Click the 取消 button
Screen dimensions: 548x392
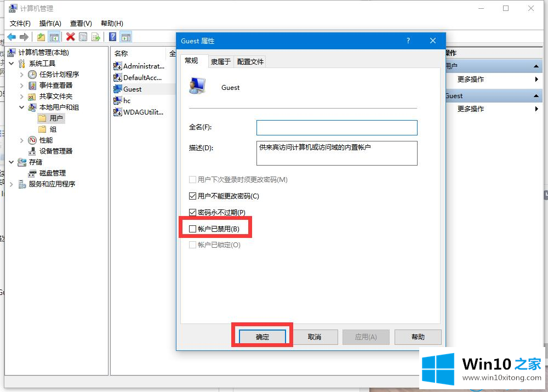point(314,337)
